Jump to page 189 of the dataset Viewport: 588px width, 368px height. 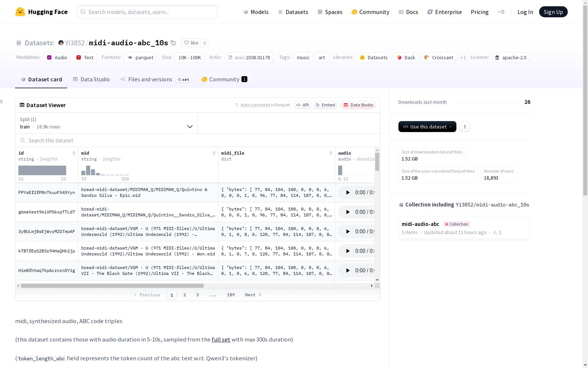231,295
